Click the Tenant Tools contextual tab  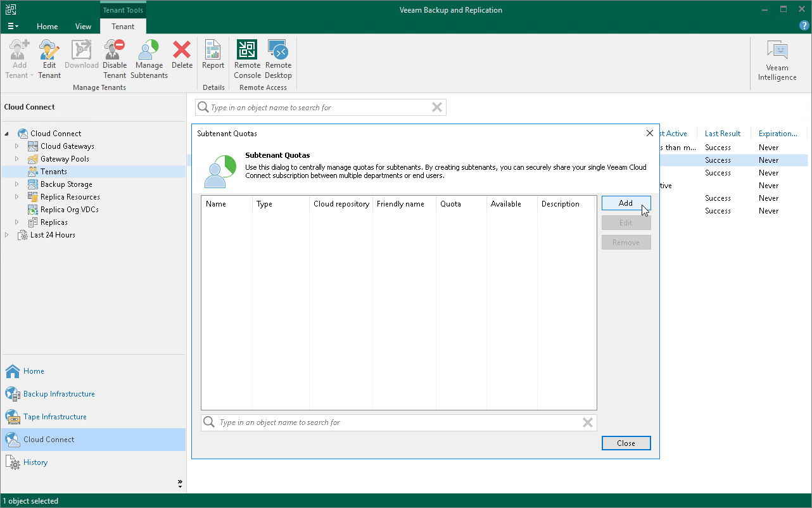point(123,10)
